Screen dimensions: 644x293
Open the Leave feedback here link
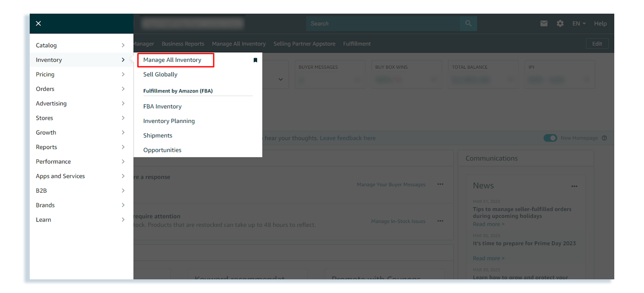(x=348, y=138)
